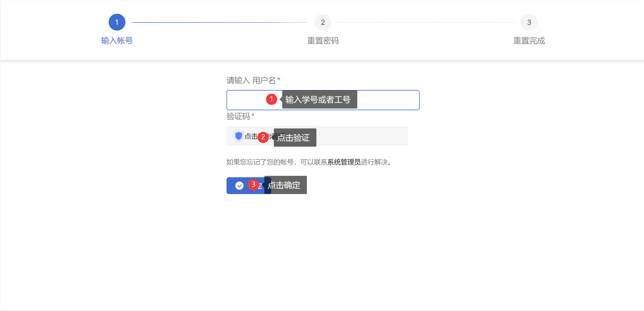
Task: Select the 重置完成 step label
Action: pyautogui.click(x=529, y=41)
